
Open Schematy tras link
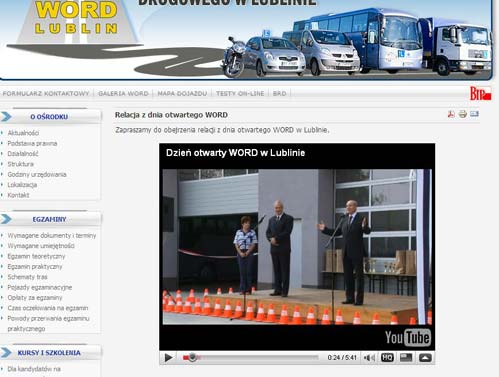point(27,277)
